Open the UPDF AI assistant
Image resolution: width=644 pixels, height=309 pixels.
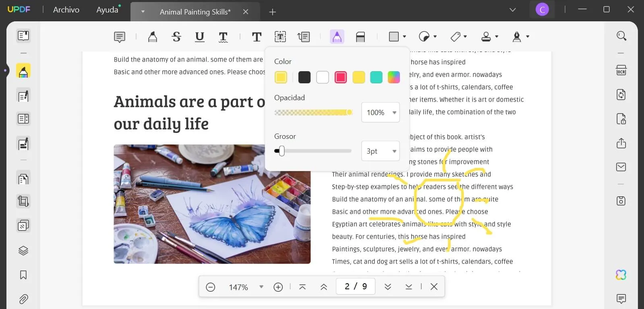[621, 275]
